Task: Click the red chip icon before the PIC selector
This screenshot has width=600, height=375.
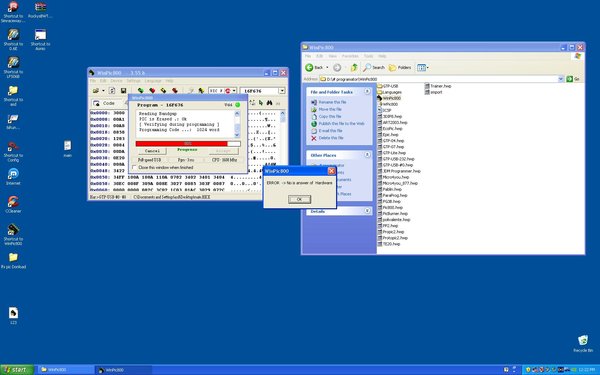Action: (175, 91)
